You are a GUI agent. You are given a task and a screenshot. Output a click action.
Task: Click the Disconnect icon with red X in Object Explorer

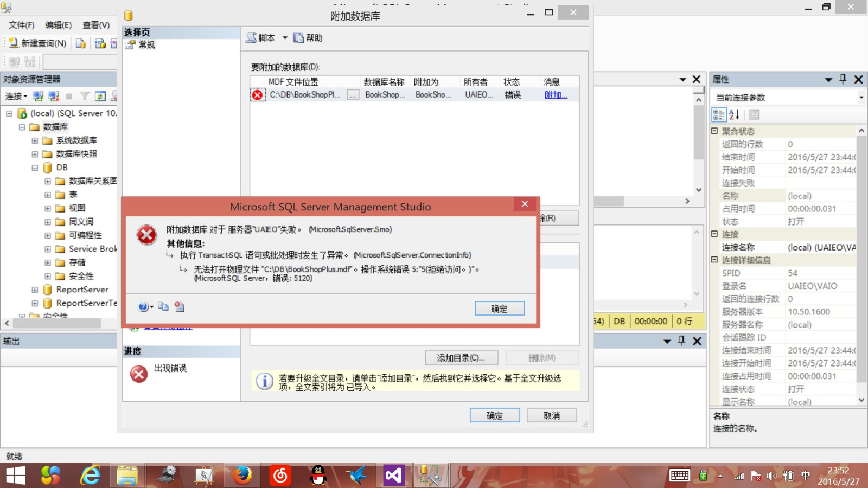(54, 97)
